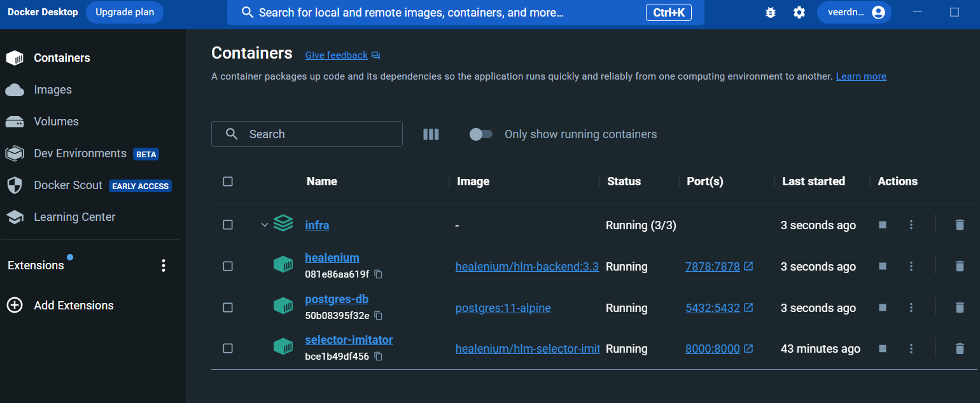Select Images in the left sidebar
Viewport: 980px width, 403px height.
(52, 89)
